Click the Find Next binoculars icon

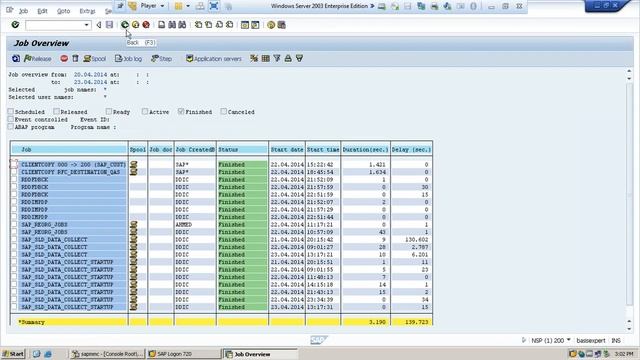click(182, 25)
